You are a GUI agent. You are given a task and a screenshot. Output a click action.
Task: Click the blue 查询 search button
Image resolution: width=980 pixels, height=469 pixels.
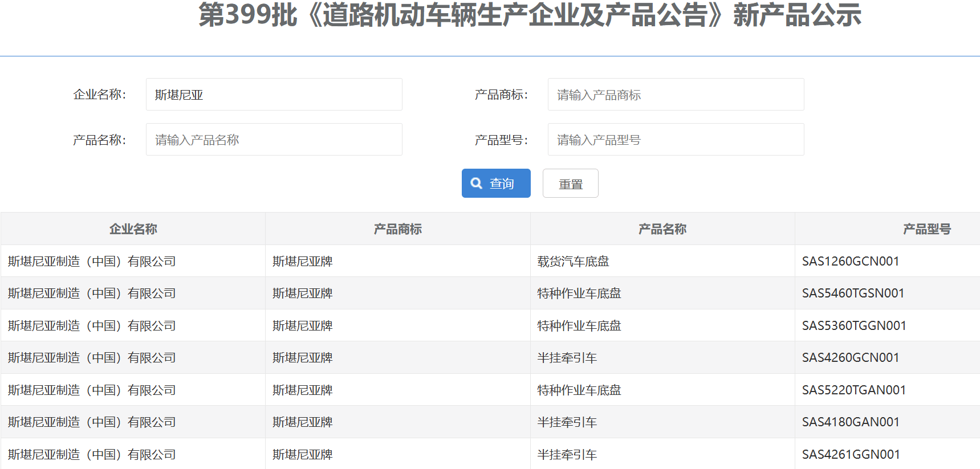coord(496,183)
